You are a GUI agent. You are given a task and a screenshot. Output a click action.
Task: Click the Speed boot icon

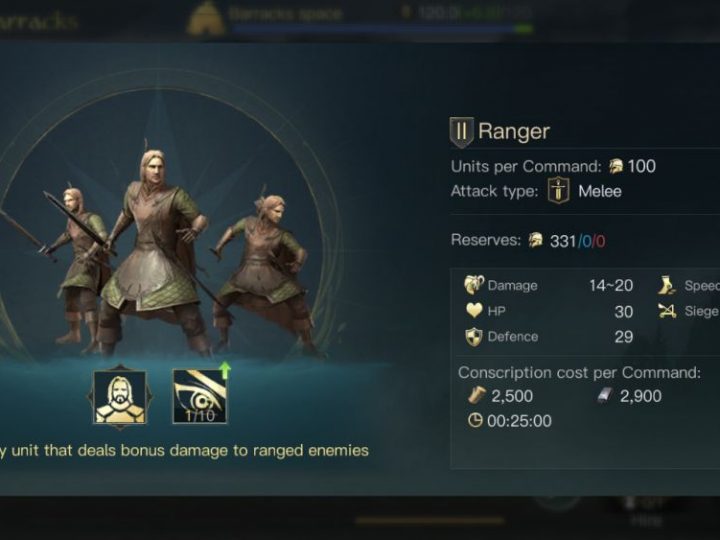point(666,285)
